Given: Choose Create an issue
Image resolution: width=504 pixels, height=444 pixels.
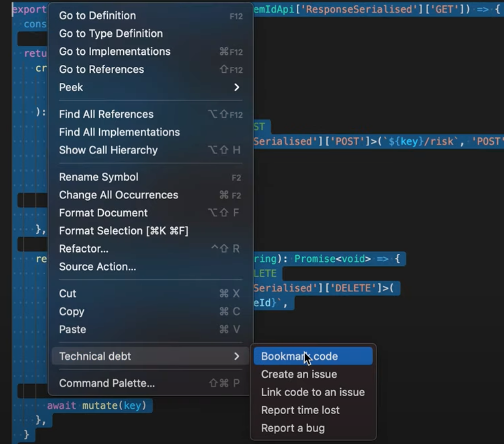Looking at the screenshot, I should (313, 374).
